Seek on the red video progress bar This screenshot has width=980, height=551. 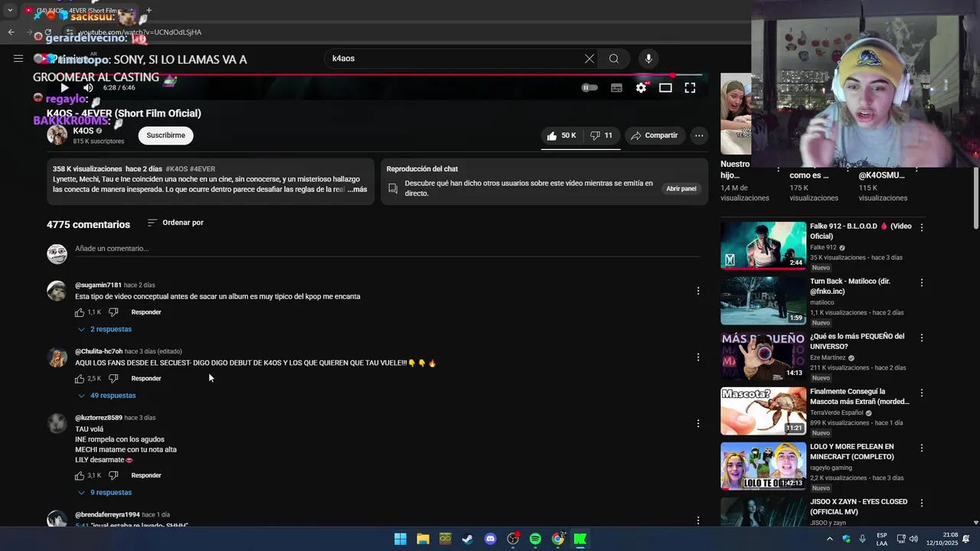(377, 76)
